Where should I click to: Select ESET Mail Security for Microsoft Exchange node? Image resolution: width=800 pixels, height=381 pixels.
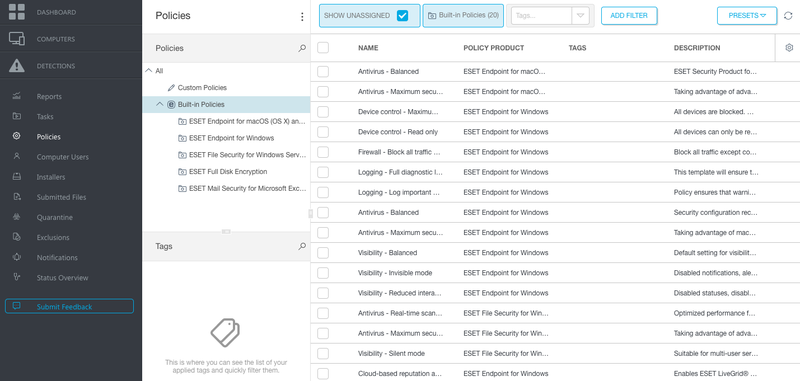247,188
